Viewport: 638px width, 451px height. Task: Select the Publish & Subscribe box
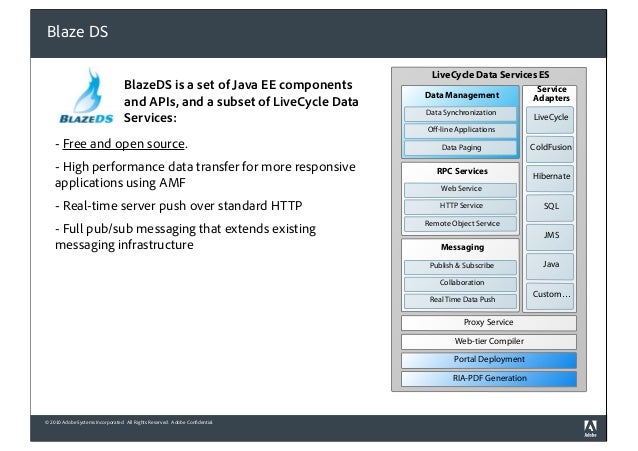coord(461,266)
